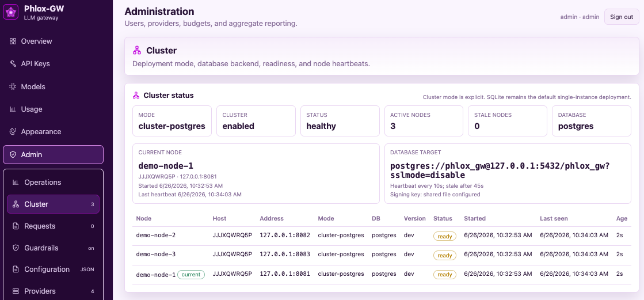
Task: Click the Guardrails shield icon
Action: [x=16, y=248]
